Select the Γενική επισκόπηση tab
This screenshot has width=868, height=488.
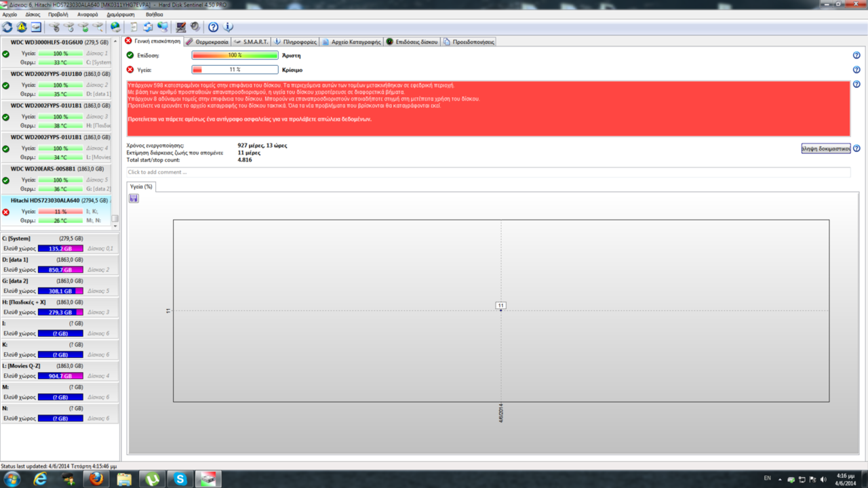153,41
